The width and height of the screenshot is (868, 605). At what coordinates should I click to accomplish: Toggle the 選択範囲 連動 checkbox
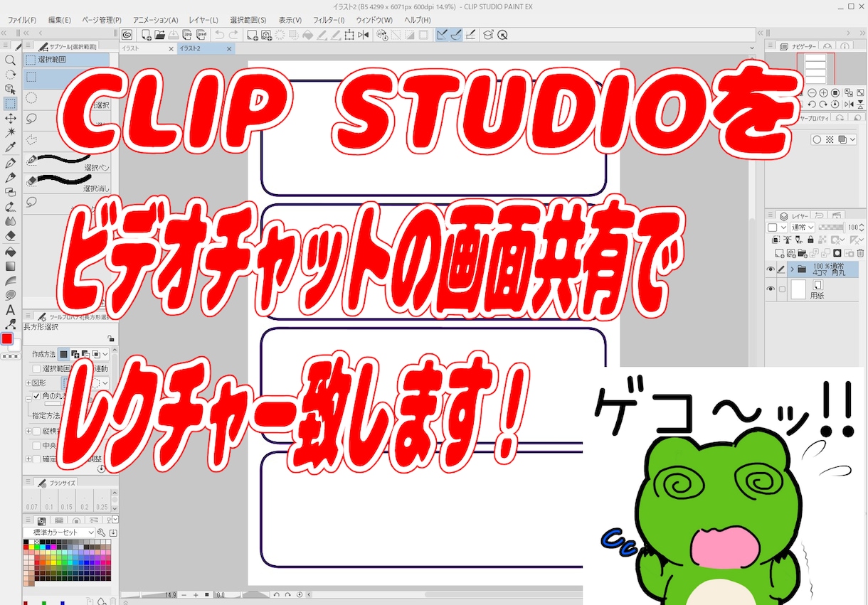[37, 369]
